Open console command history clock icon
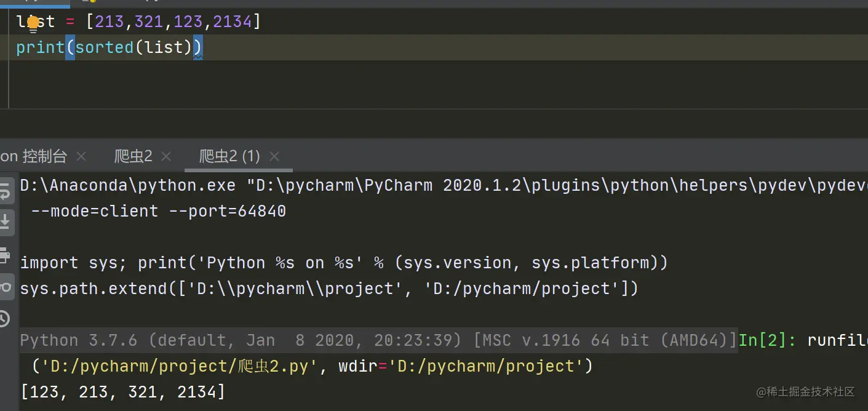868x411 pixels. (x=5, y=319)
